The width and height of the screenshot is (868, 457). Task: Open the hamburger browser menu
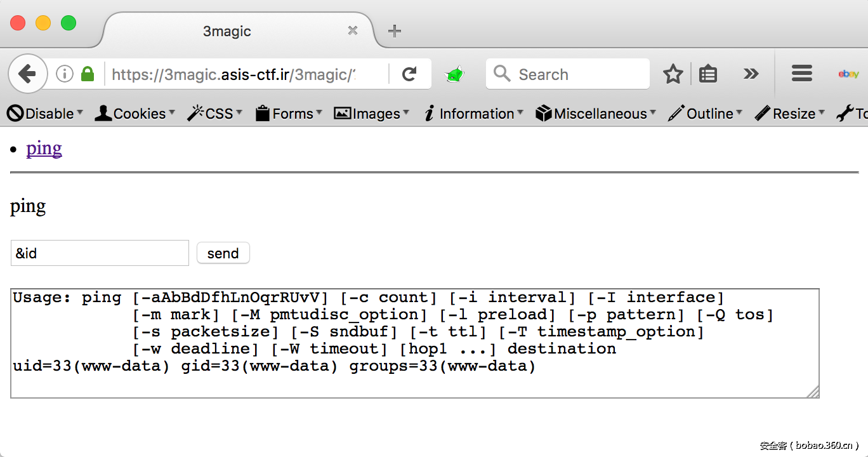pyautogui.click(x=801, y=74)
